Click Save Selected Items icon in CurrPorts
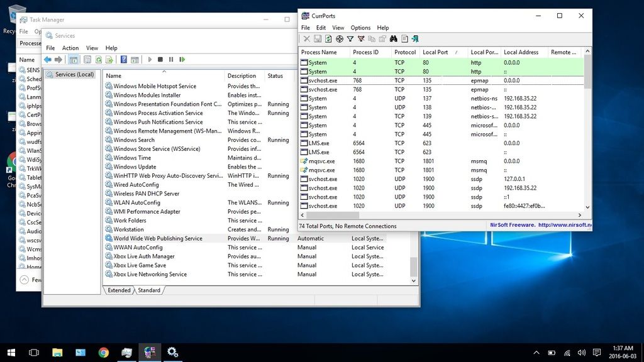 tap(318, 38)
